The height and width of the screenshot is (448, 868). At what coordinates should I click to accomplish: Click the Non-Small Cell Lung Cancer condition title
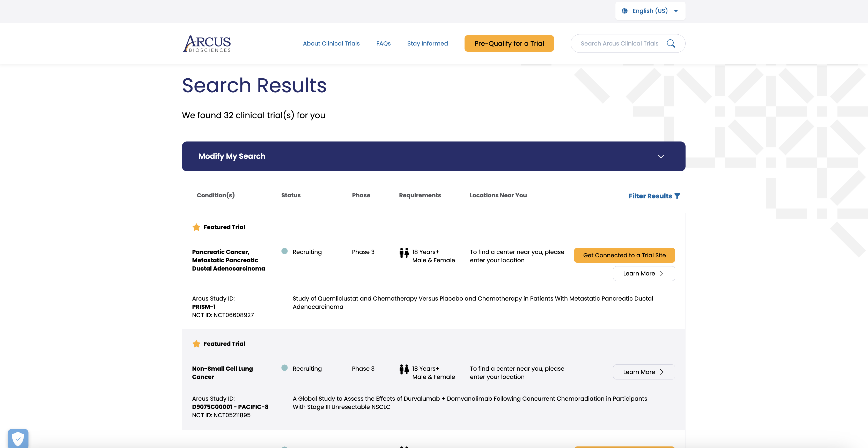[222, 372]
